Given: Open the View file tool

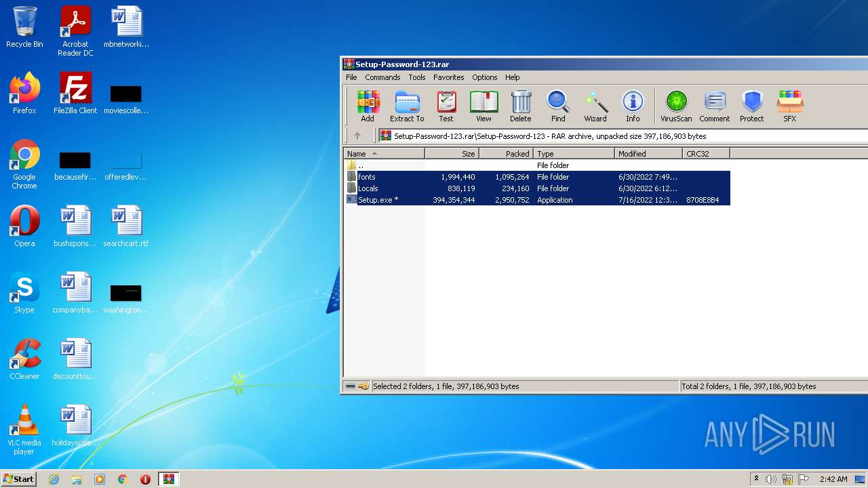Looking at the screenshot, I should 484,106.
